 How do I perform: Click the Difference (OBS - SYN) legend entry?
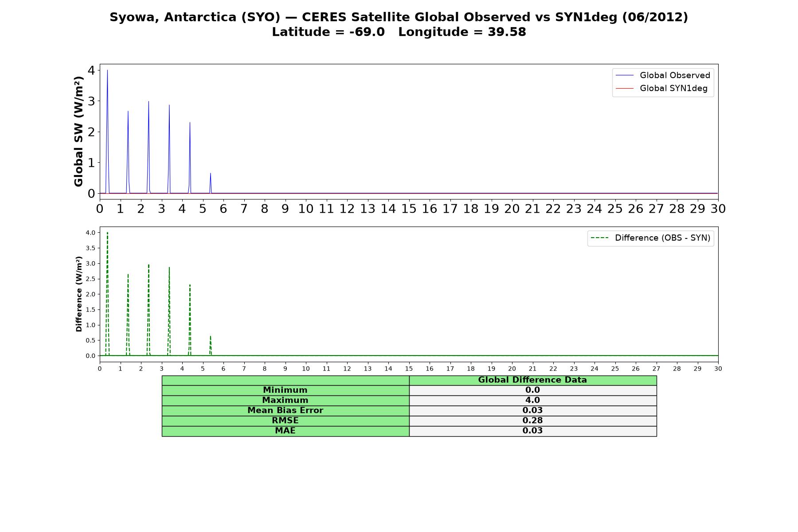(x=650, y=238)
